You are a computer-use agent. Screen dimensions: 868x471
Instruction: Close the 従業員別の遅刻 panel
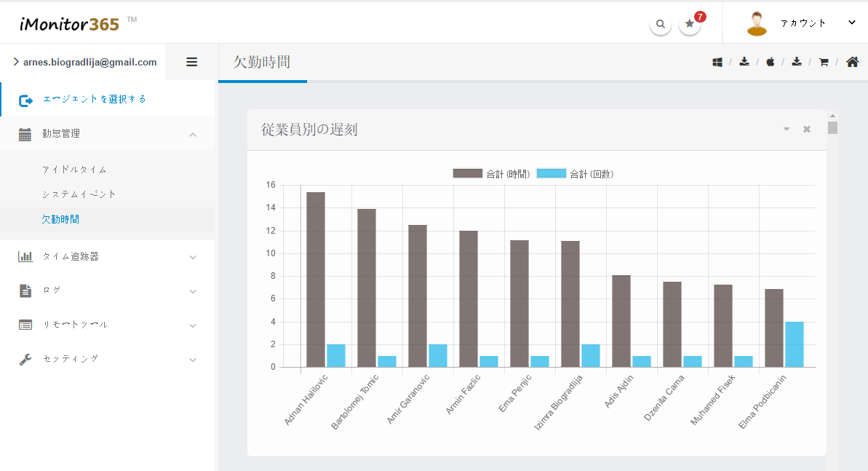(x=806, y=130)
